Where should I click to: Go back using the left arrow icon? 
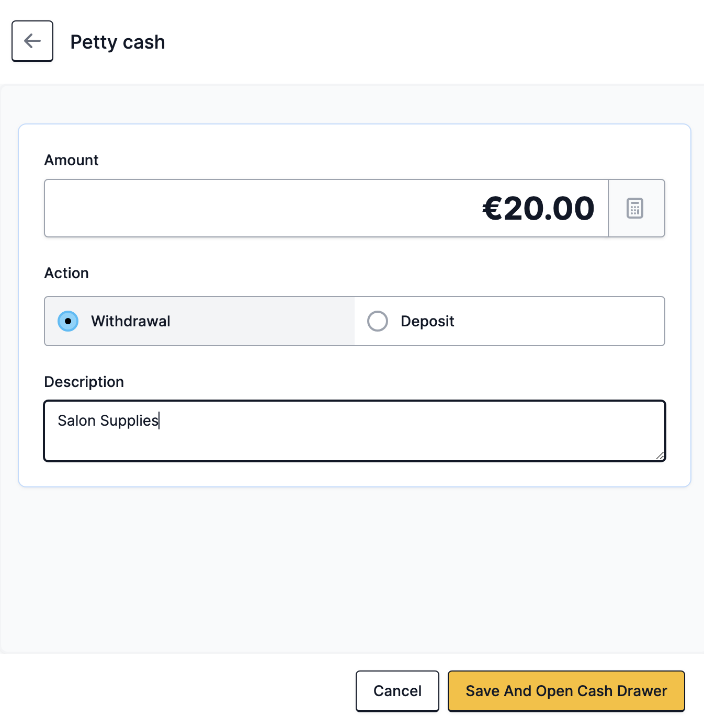(32, 41)
